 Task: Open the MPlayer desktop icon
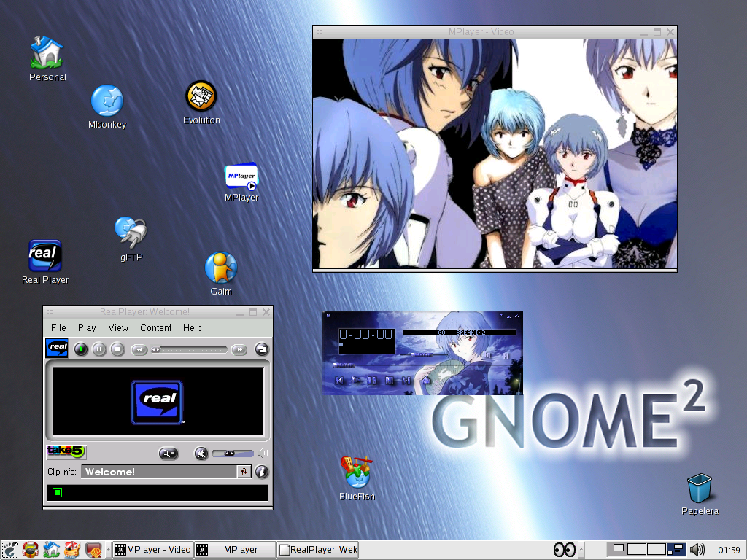(241, 182)
